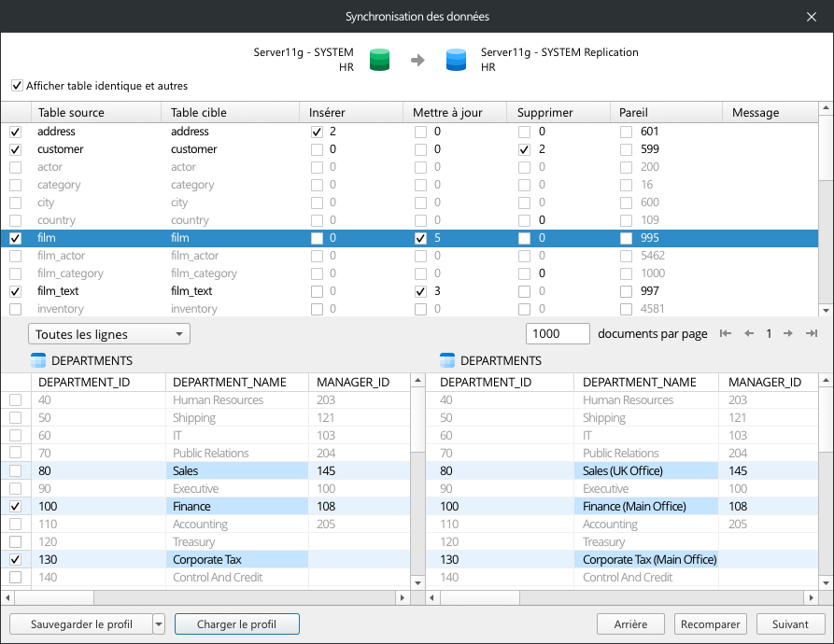Click the Corporate Tax (Main Office) target cell
Viewport: 834px width, 644px height.
(646, 559)
